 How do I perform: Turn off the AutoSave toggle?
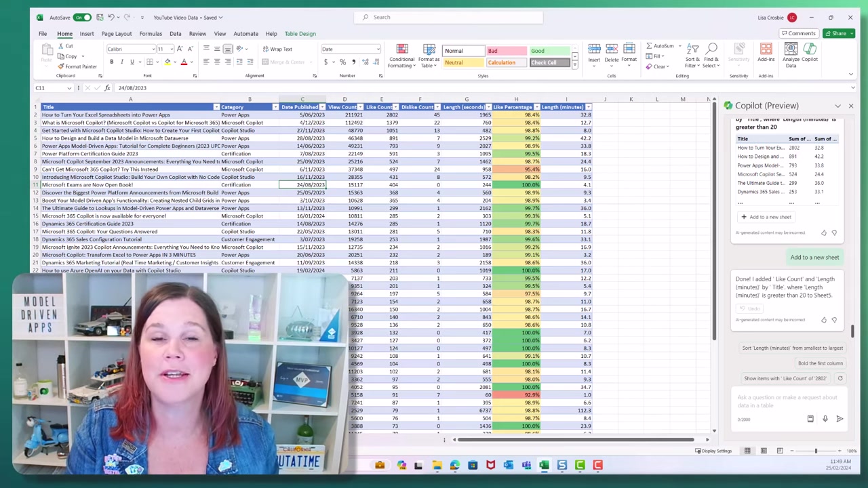pos(82,18)
